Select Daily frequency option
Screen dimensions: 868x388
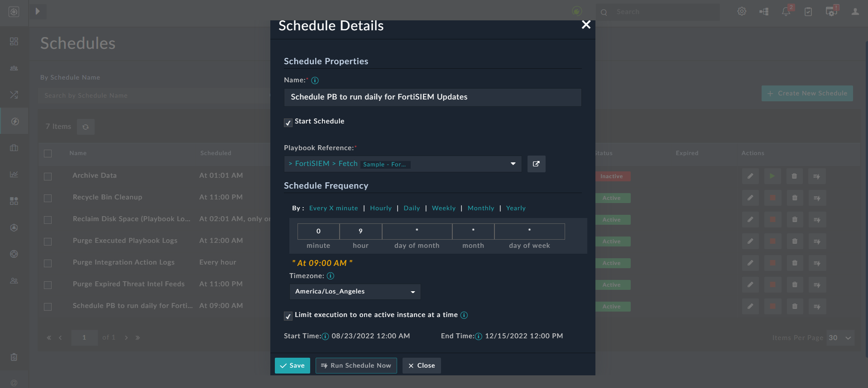point(412,208)
